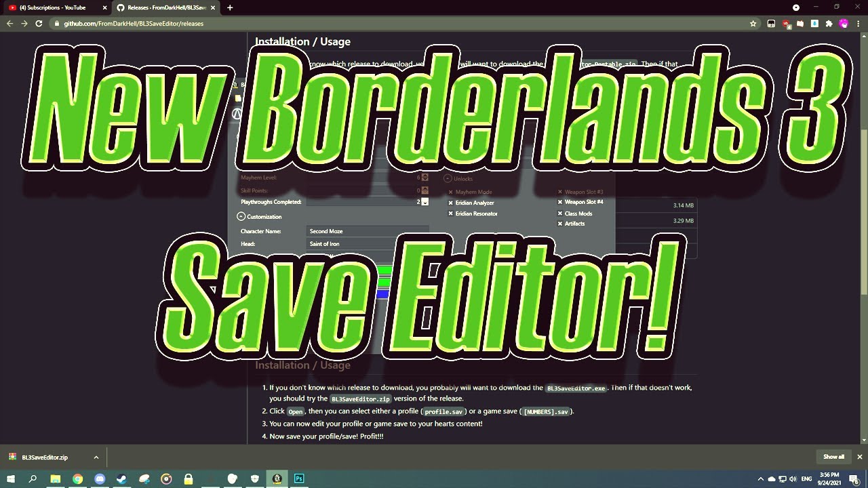Open the volume control in system tray
868x488 pixels.
[793, 479]
